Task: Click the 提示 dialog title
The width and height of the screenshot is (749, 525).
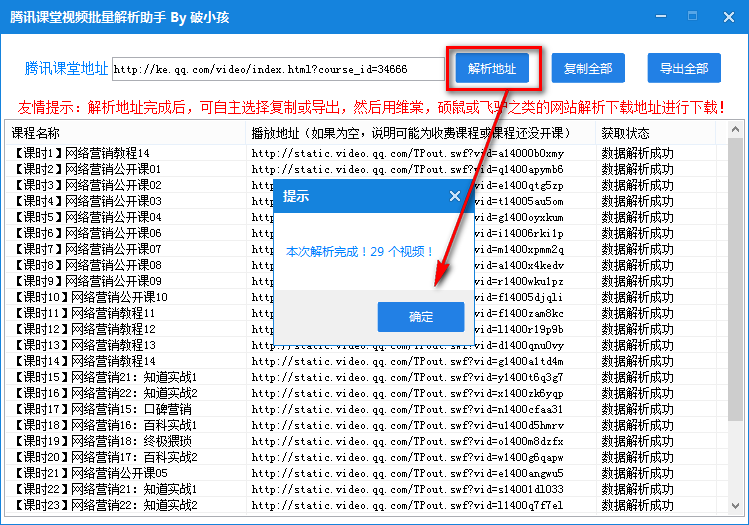Action: pyautogui.click(x=296, y=196)
